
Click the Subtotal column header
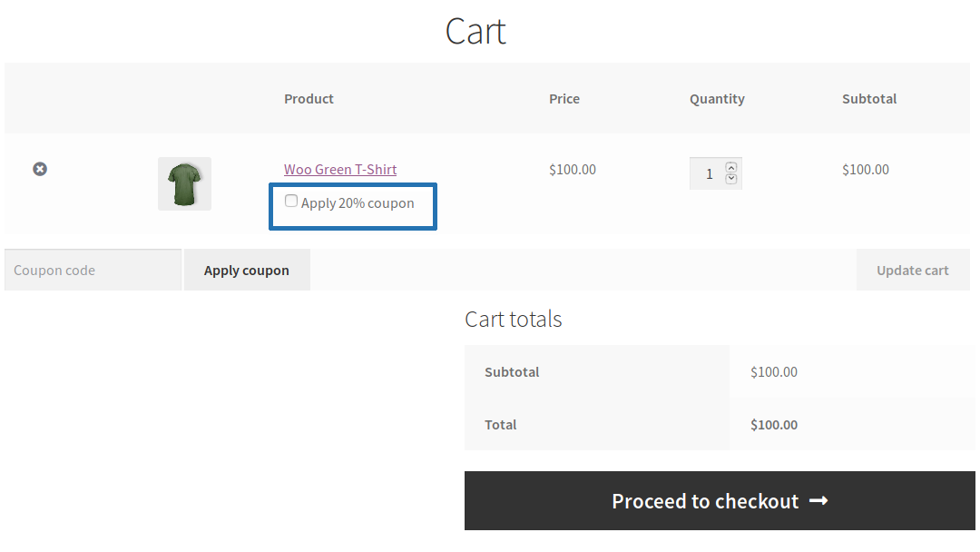coord(868,98)
